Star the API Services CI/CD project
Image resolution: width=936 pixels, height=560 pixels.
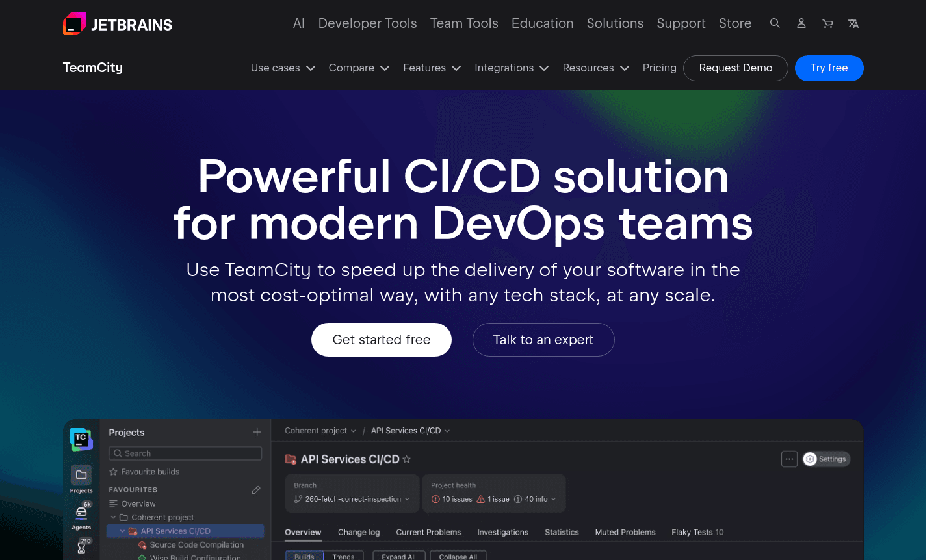(406, 459)
